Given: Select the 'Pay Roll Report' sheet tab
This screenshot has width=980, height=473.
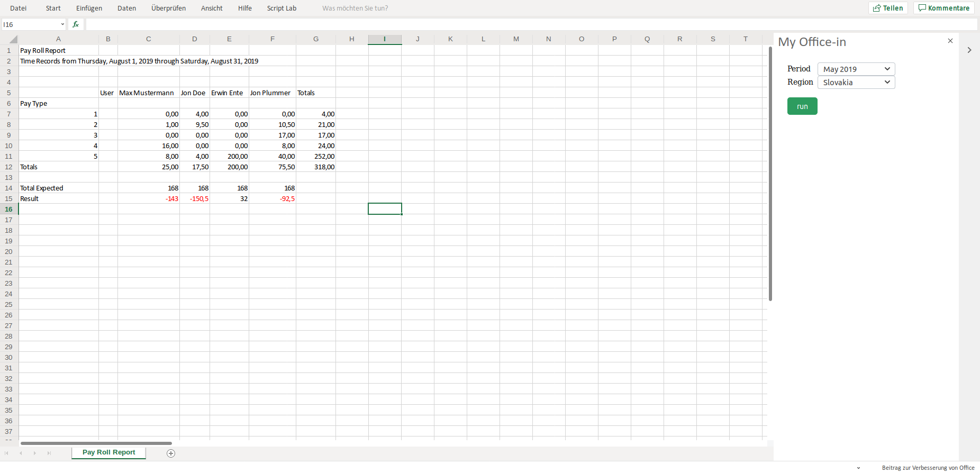Looking at the screenshot, I should pyautogui.click(x=108, y=452).
